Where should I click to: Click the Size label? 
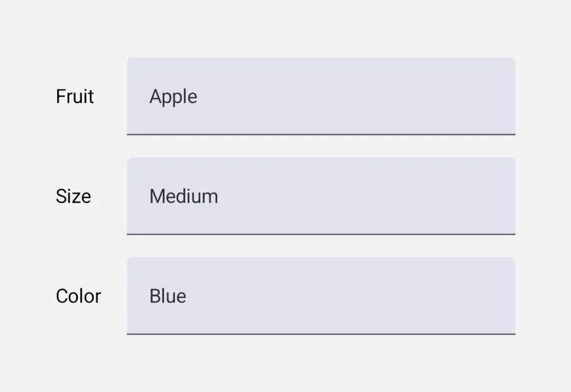(x=73, y=196)
